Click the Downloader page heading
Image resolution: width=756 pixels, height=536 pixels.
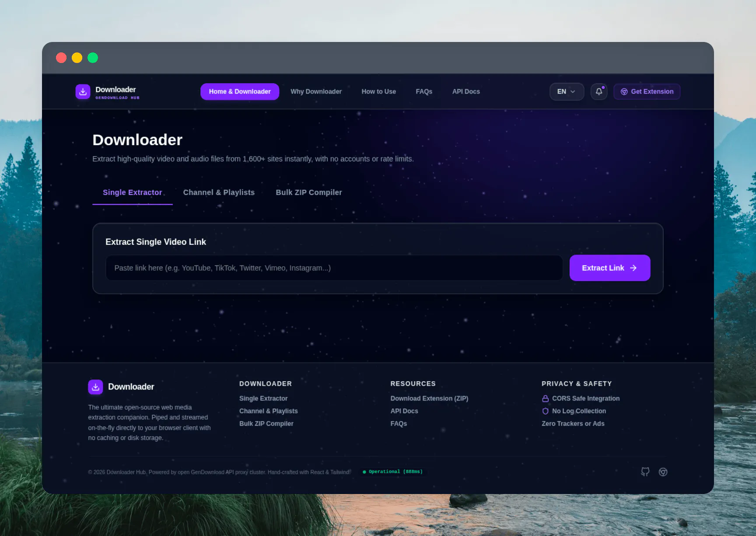[137, 140]
